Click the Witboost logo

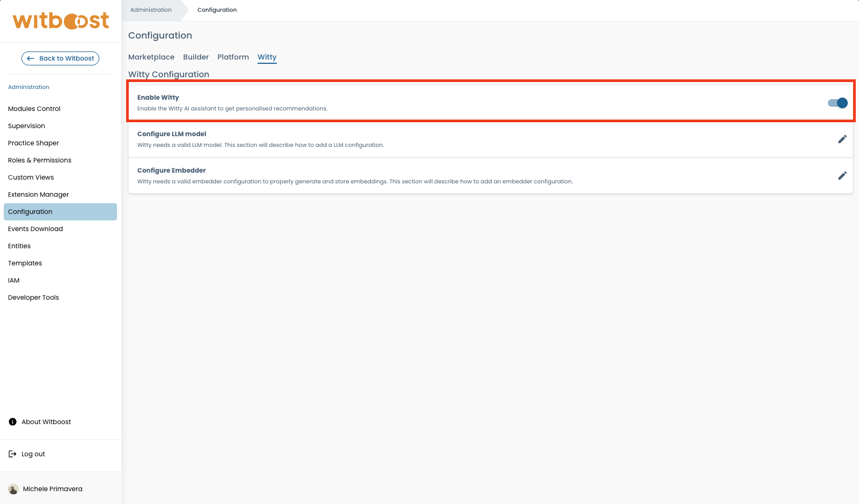pos(61,21)
